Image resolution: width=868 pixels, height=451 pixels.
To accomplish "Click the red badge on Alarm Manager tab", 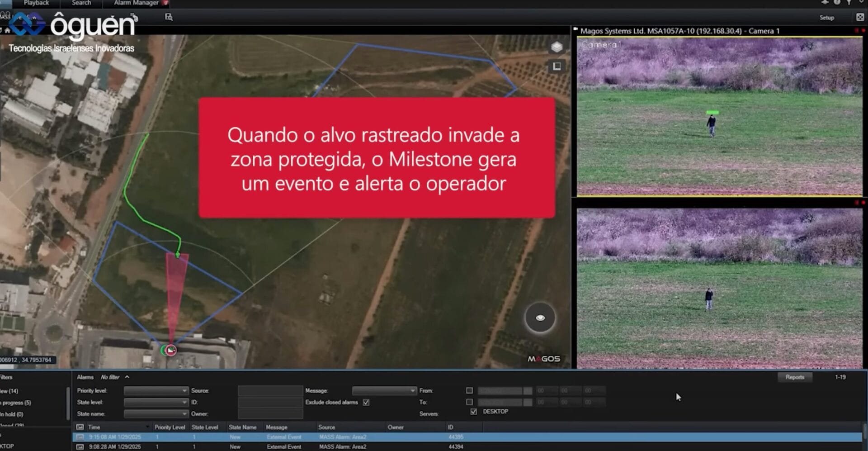I will click(x=165, y=3).
